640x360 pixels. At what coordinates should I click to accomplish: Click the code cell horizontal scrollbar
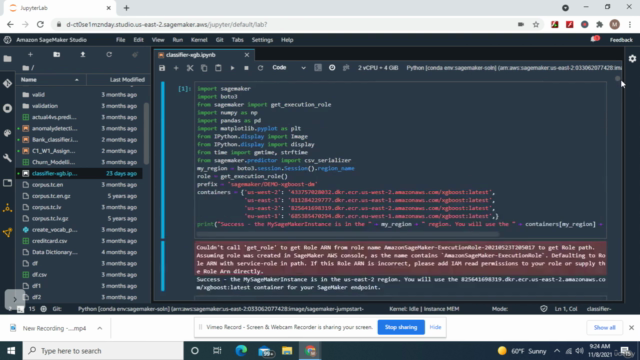(347, 235)
